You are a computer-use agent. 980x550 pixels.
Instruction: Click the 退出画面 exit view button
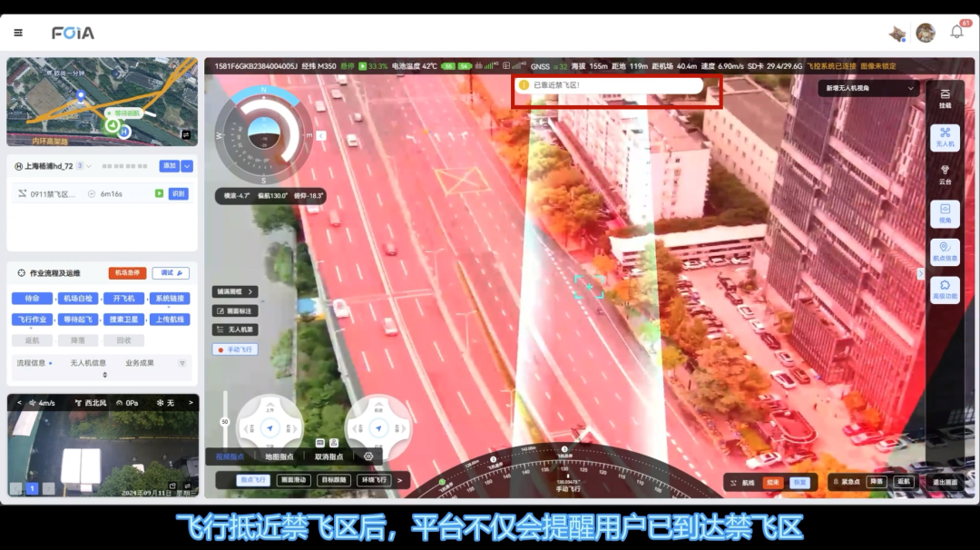(946, 483)
